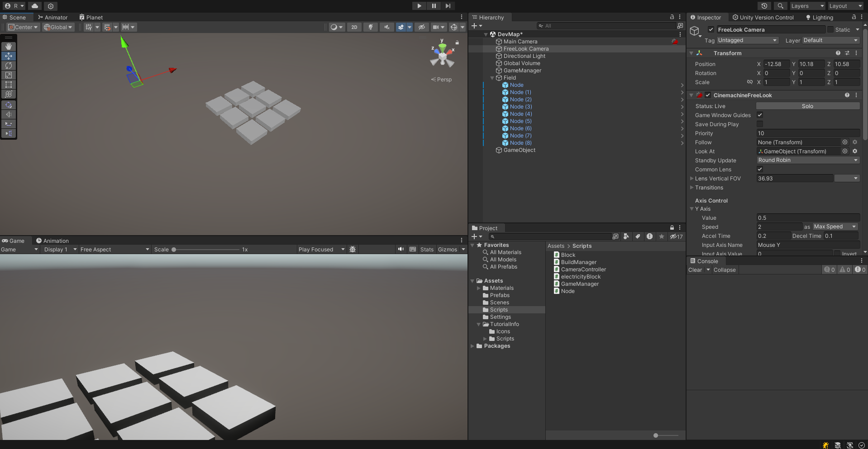The height and width of the screenshot is (449, 868).
Task: Toggle FreeLook Camera active checkbox
Action: [x=711, y=29]
